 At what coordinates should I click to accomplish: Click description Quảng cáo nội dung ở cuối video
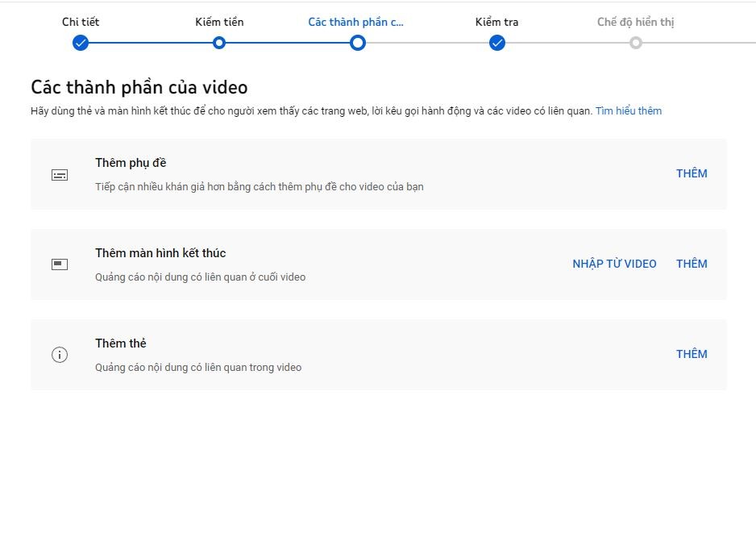pyautogui.click(x=200, y=277)
